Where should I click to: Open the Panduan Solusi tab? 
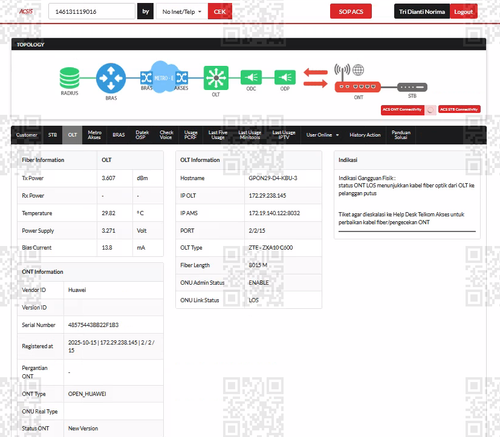(401, 135)
